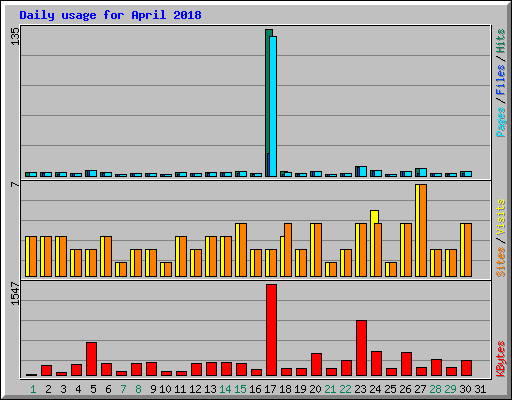Click the orange visits bar for day 1
This screenshot has width=512, height=400.
tap(33, 256)
